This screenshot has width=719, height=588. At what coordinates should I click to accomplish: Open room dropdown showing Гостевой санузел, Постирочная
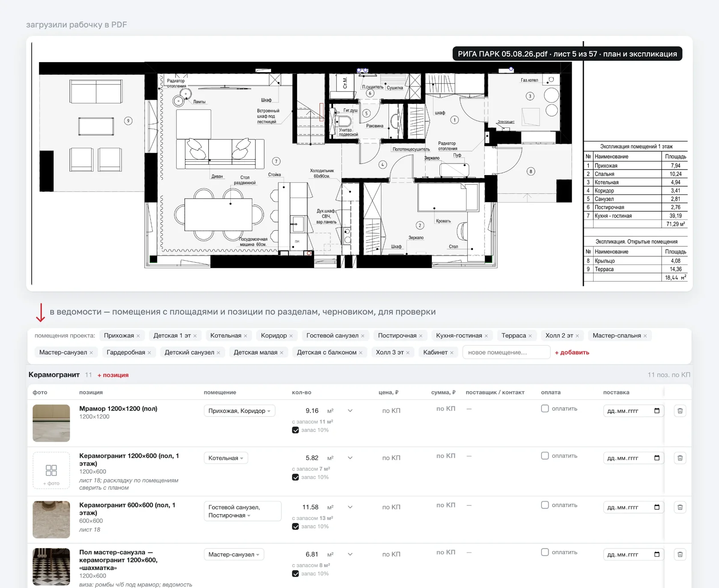pos(242,511)
